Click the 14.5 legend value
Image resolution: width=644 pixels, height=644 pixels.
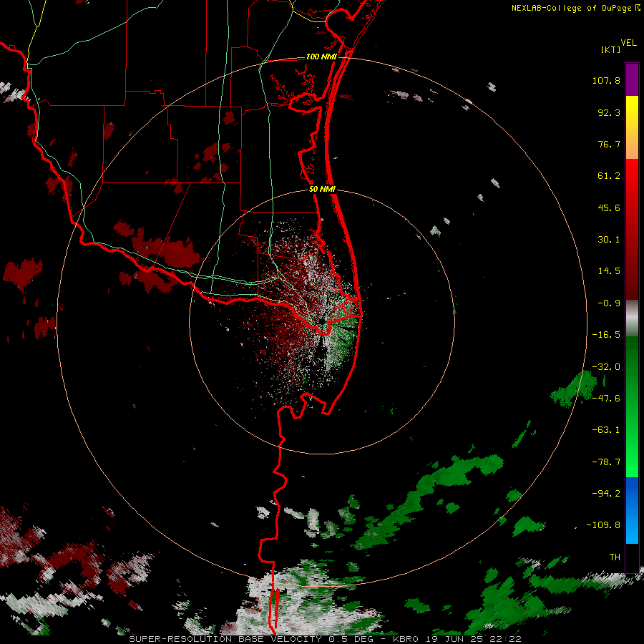click(609, 271)
